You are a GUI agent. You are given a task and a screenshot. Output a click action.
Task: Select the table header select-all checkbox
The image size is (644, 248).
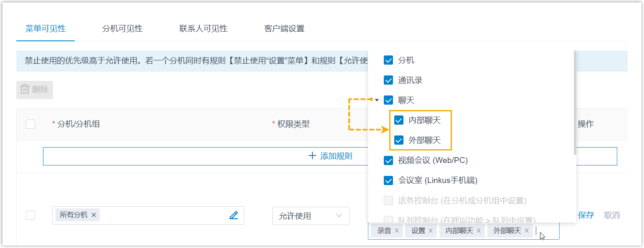tap(30, 124)
